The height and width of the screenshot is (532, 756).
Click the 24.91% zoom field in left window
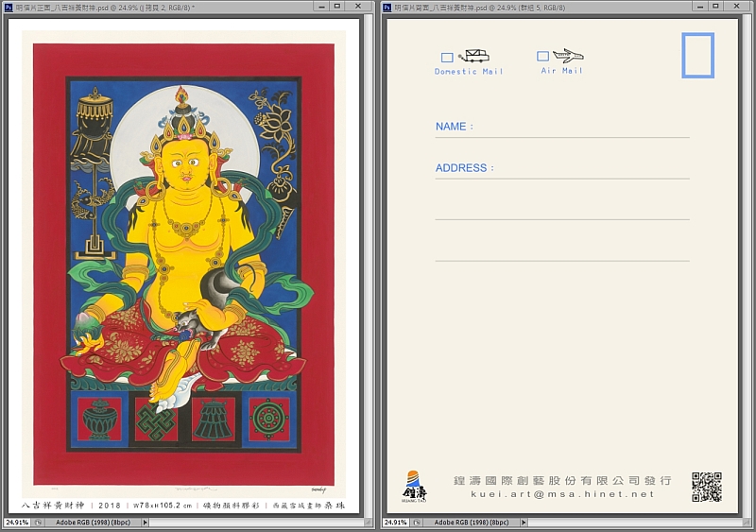pos(17,523)
